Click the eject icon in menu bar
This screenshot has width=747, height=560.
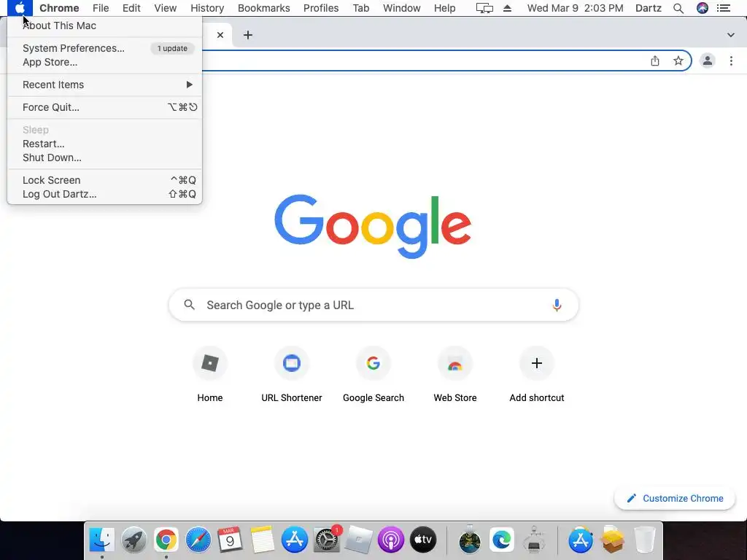[508, 8]
